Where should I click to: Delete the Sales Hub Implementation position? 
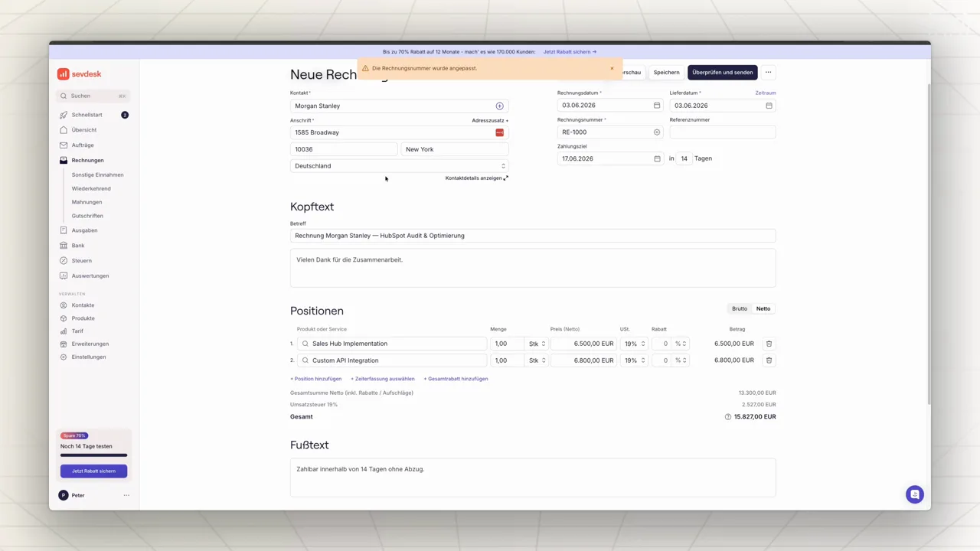pyautogui.click(x=769, y=344)
